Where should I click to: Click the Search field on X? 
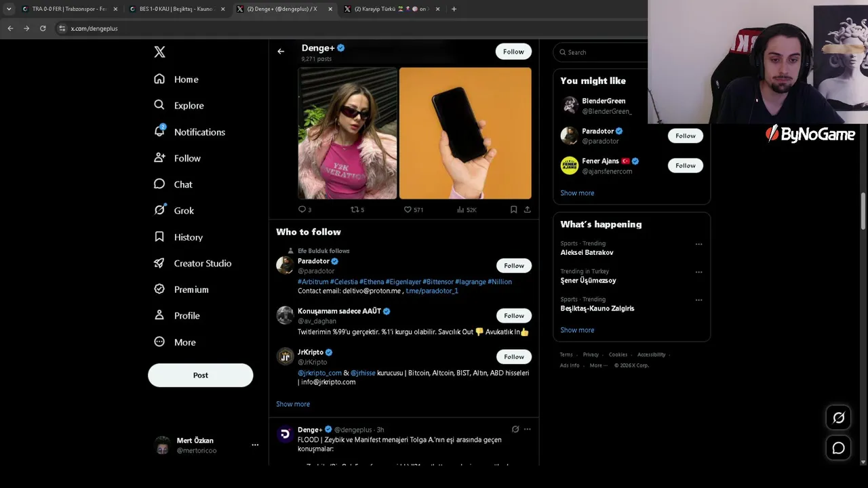[x=601, y=52]
